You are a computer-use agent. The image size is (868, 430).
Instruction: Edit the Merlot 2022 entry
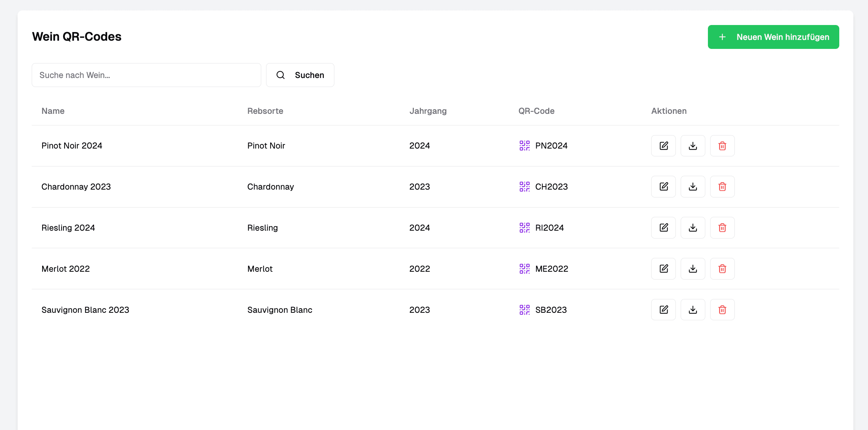click(x=664, y=269)
